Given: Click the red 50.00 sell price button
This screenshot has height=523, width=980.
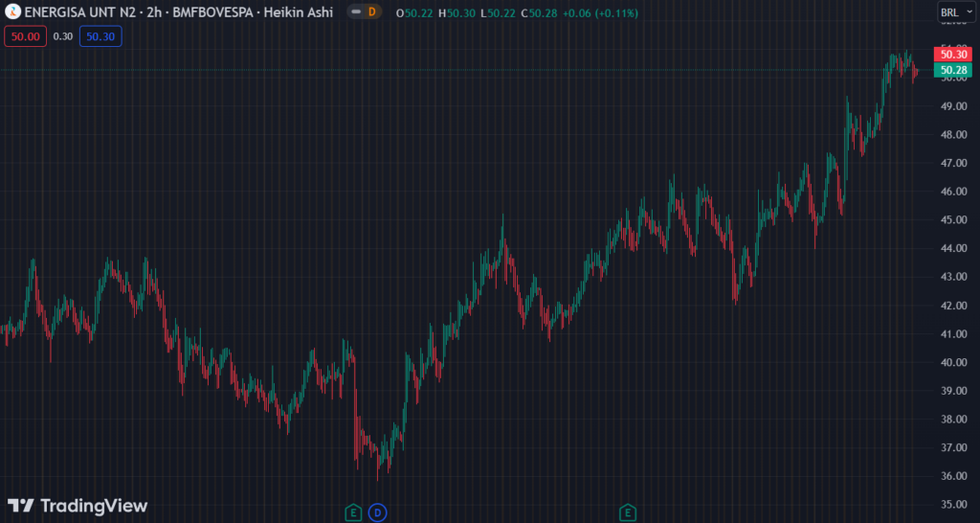Looking at the screenshot, I should 26,36.
